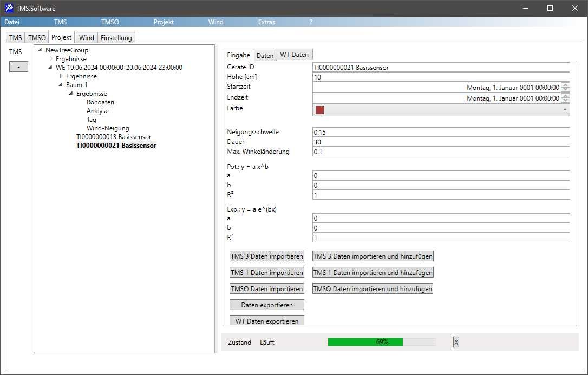Click TMS 3 Daten importieren button
588x375 pixels.
(x=266, y=256)
